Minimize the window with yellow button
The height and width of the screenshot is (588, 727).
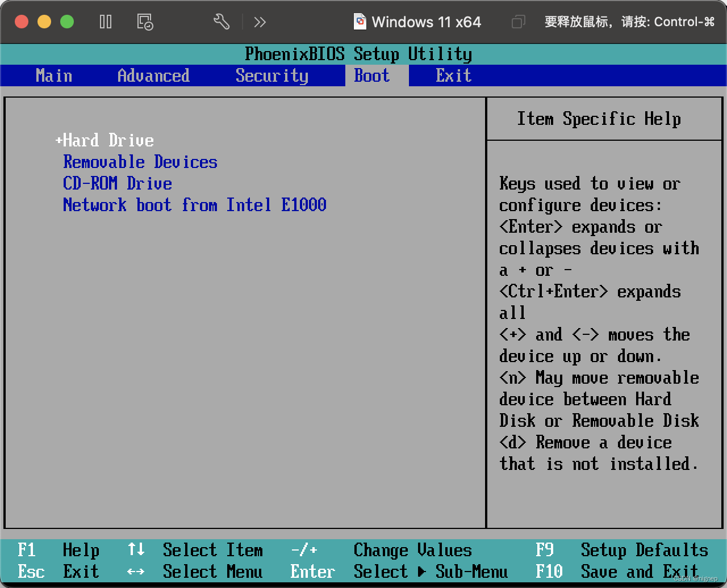(44, 22)
